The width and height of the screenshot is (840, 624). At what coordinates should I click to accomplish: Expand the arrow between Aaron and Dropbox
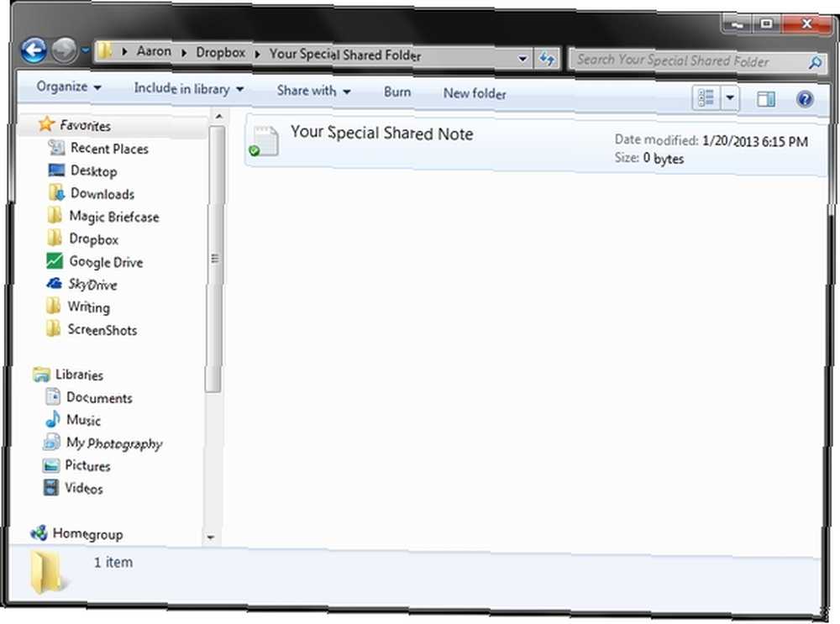[x=184, y=53]
